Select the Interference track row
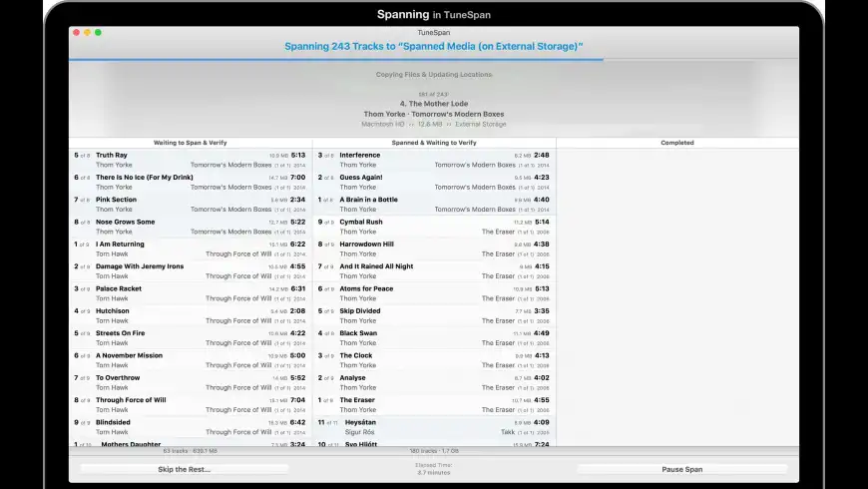Screen dimensions: 868x489 (x=434, y=160)
